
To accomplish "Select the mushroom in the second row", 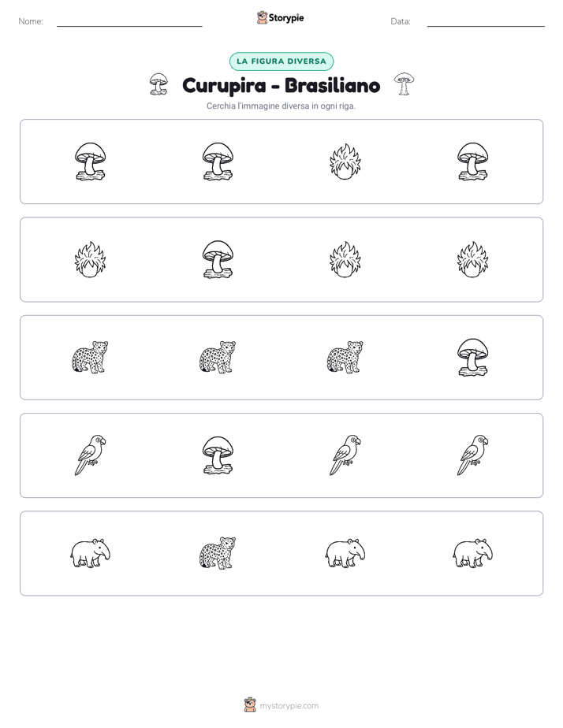I will [218, 259].
